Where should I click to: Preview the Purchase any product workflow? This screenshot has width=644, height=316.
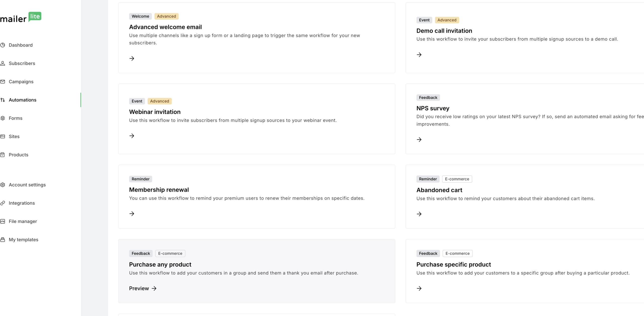[x=143, y=288]
